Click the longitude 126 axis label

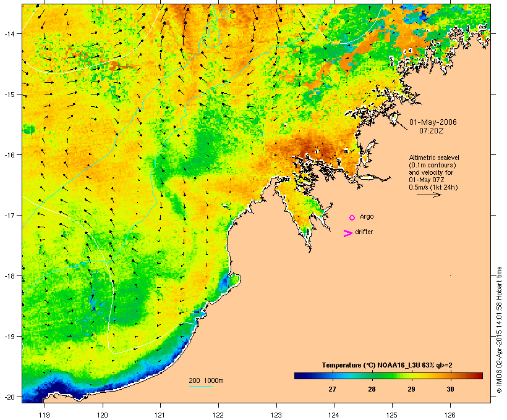(449, 415)
